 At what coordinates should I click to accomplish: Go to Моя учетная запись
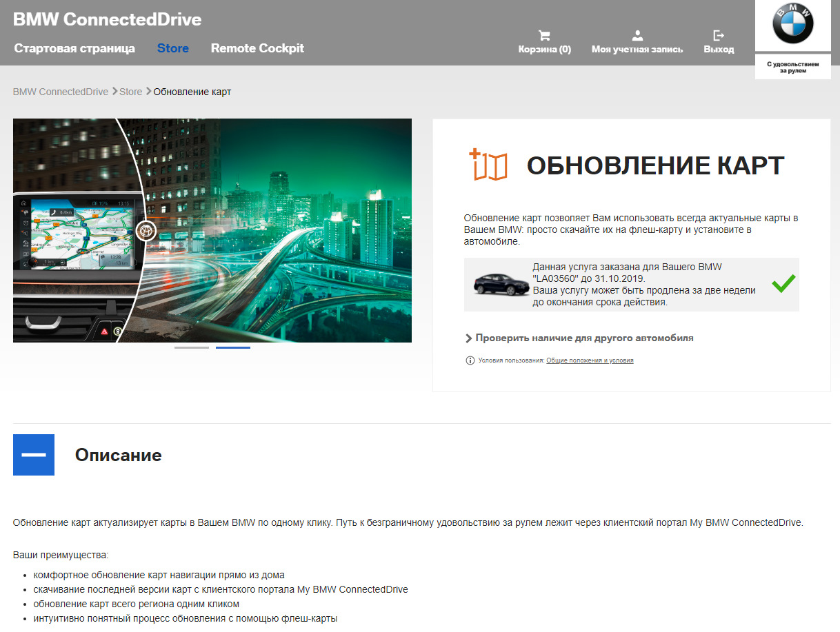point(637,50)
